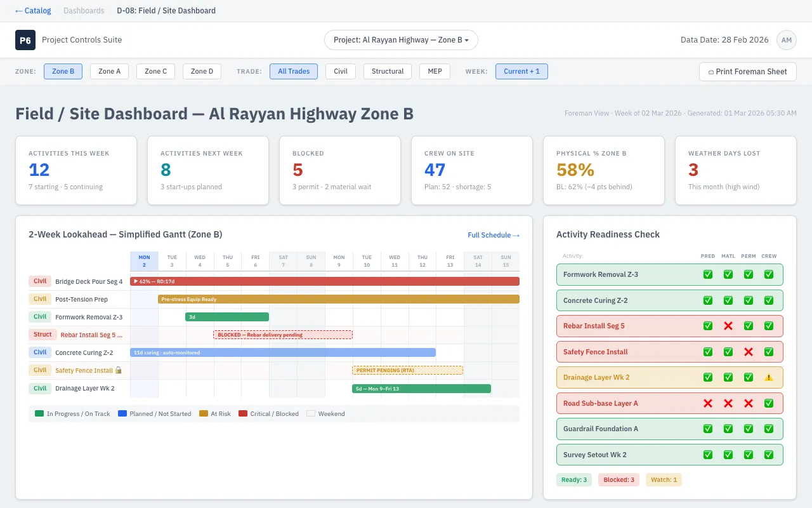Click the CREW checkmark for Guardrail Foundation A
The image size is (812, 508).
[769, 429]
